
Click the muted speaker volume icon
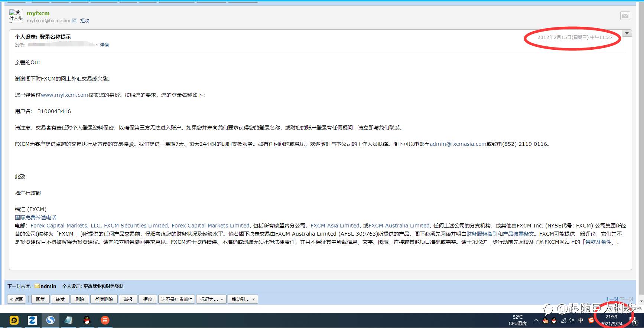pyautogui.click(x=572, y=321)
